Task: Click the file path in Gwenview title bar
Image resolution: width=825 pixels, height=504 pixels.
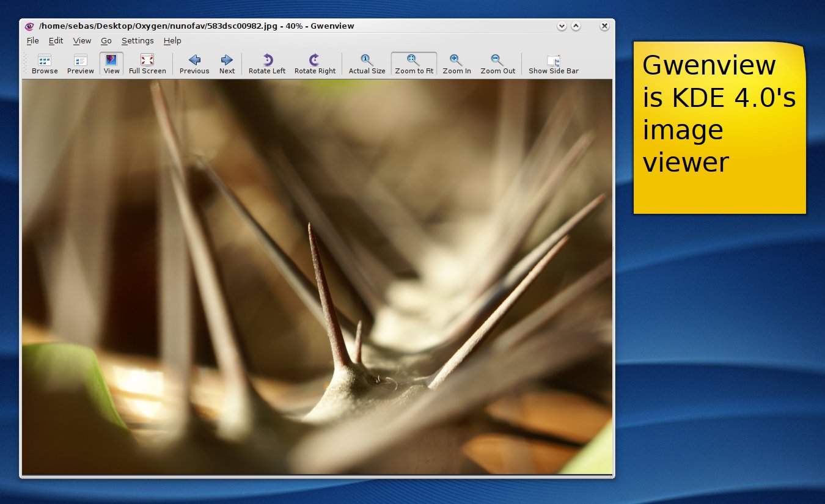Action: click(158, 26)
